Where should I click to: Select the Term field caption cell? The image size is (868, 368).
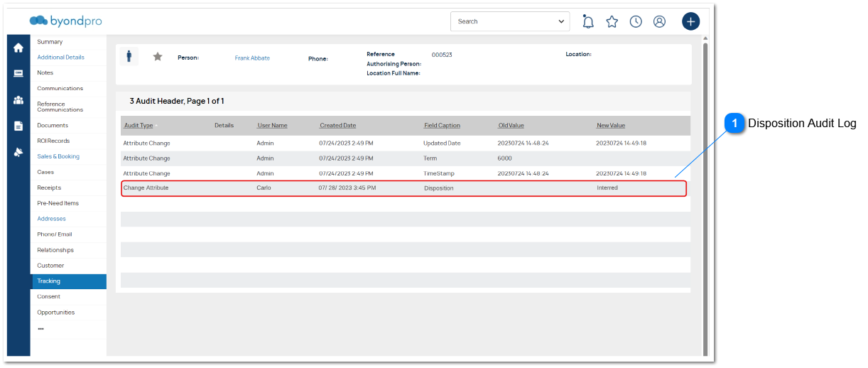[430, 158]
